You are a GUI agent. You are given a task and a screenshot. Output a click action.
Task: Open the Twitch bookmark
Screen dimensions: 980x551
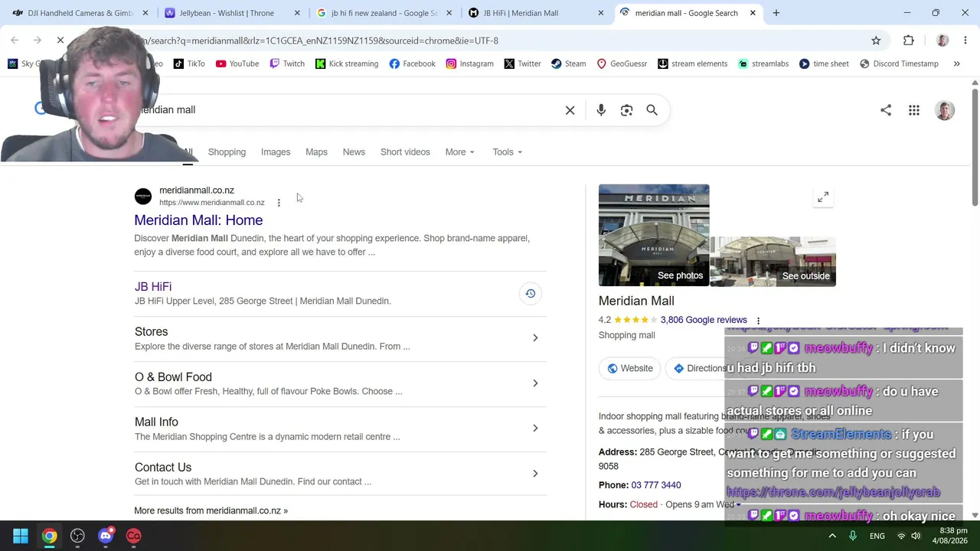point(287,64)
